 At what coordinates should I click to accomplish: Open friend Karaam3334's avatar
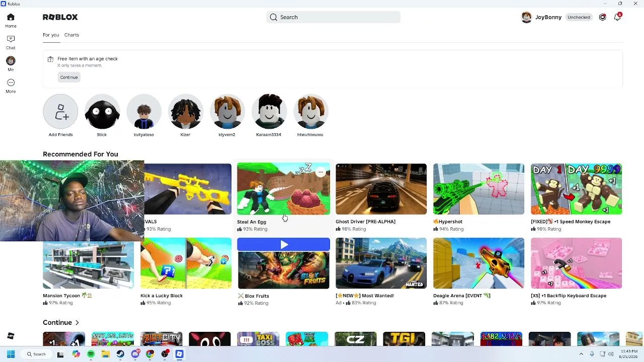coord(269,112)
